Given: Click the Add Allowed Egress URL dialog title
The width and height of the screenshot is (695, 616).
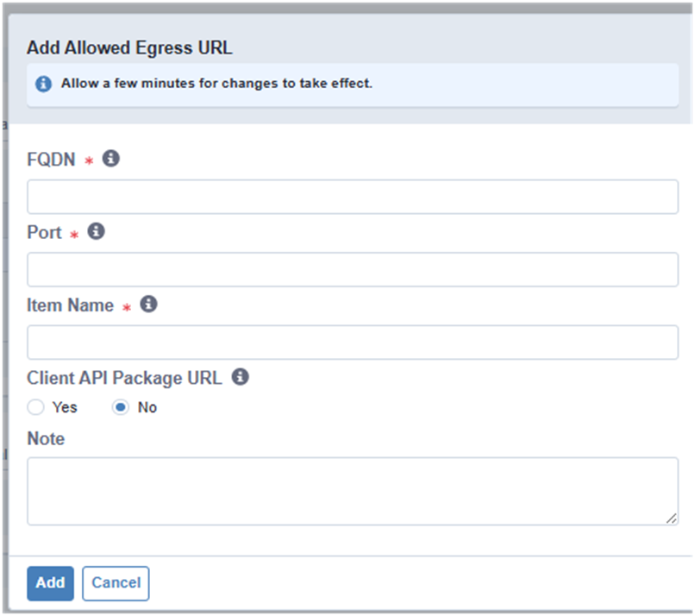Looking at the screenshot, I should [x=129, y=47].
